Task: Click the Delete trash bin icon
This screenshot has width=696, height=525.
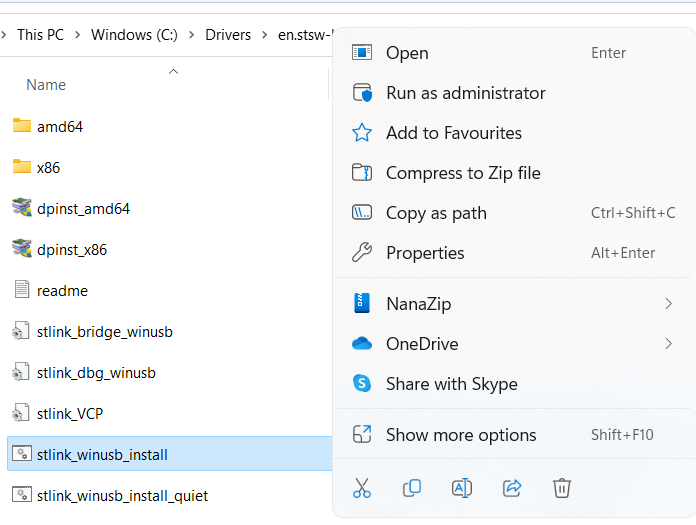Action: click(562, 488)
